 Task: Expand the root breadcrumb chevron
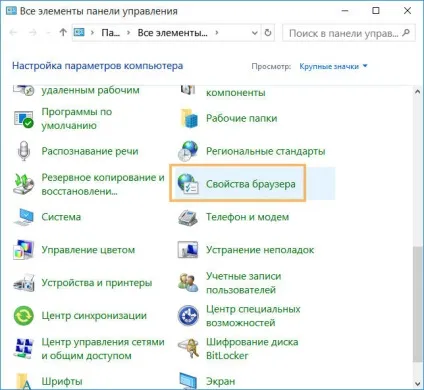click(92, 33)
